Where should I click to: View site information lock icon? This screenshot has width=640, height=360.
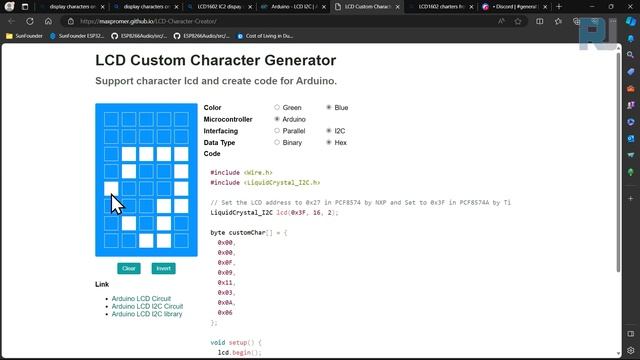pyautogui.click(x=71, y=21)
